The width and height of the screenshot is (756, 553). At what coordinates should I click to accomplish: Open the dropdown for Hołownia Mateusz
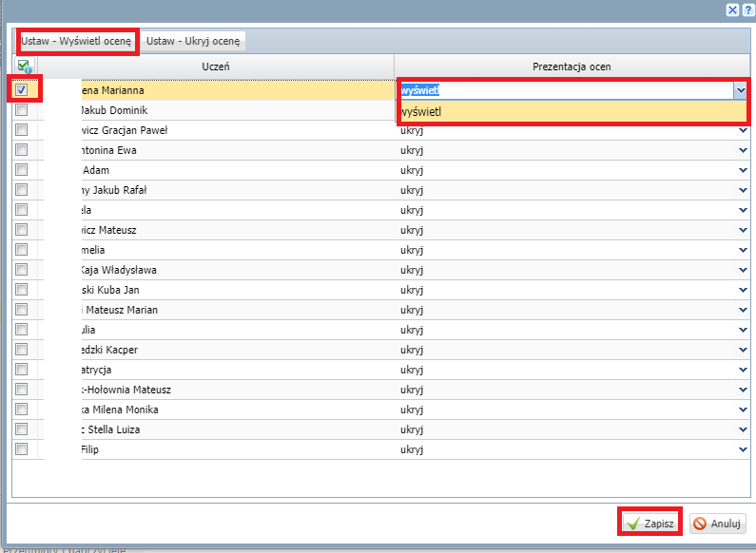(x=743, y=390)
